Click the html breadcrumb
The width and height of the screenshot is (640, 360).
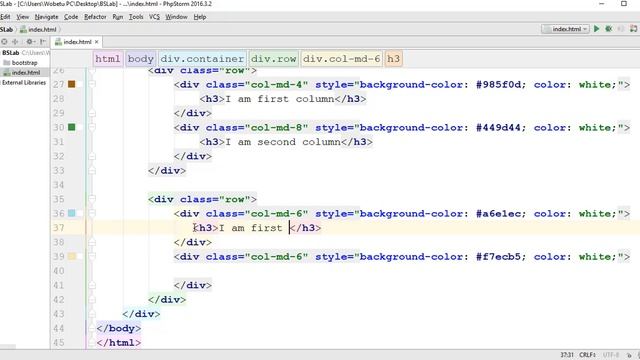click(108, 59)
